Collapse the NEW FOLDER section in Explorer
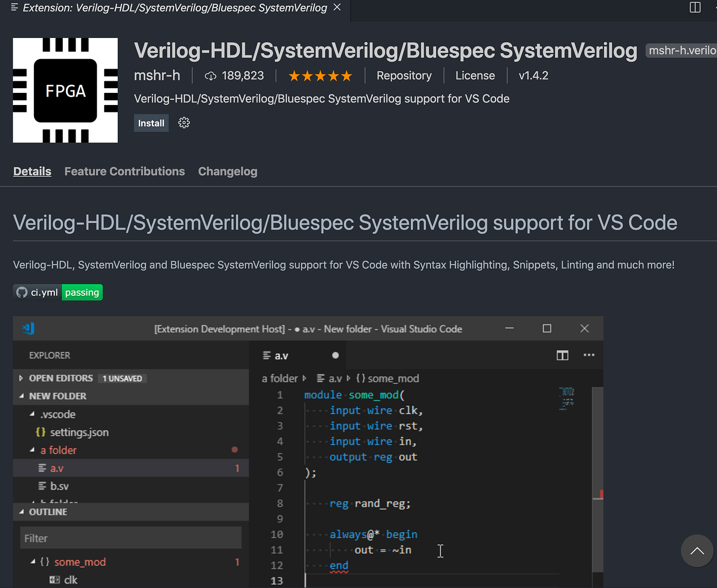 22,396
